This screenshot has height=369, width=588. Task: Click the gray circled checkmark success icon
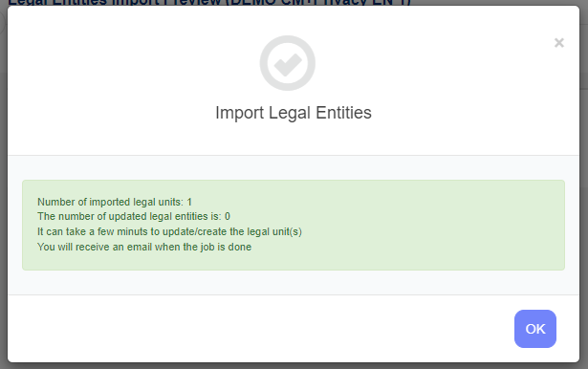coord(288,63)
